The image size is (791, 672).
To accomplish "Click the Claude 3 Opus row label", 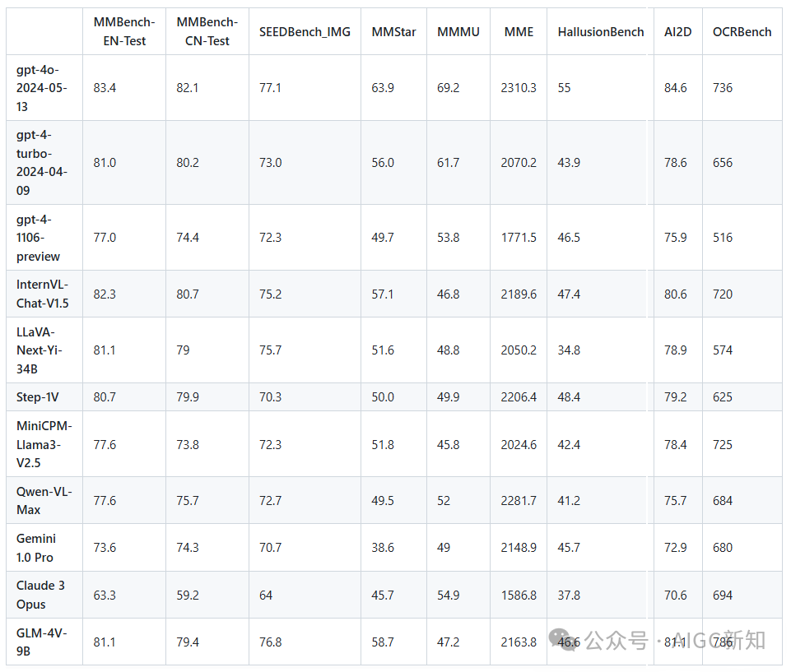I will (x=40, y=595).
